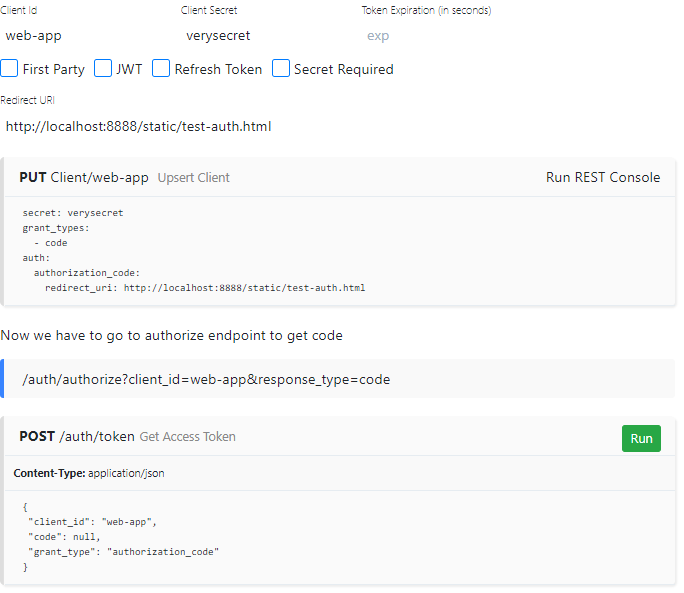The width and height of the screenshot is (684, 593).
Task: Click the "code": null line in JSON
Action: click(64, 537)
